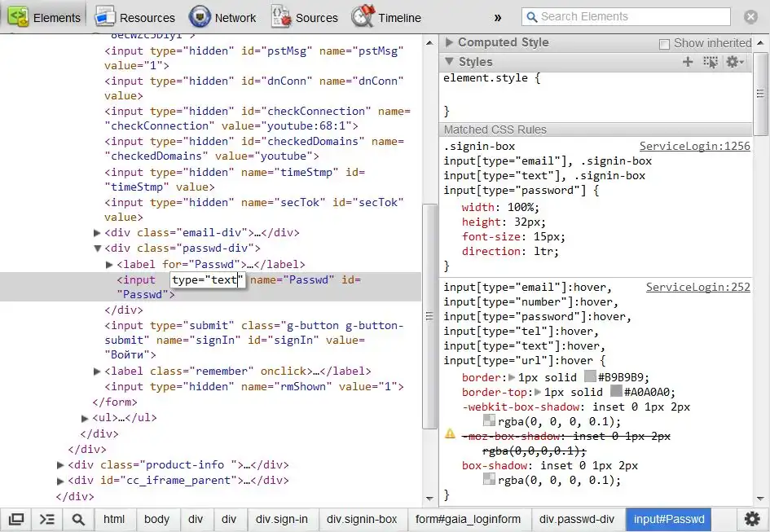The height and width of the screenshot is (532, 770).
Task: Click the New Style Rule plus icon
Action: (x=688, y=62)
